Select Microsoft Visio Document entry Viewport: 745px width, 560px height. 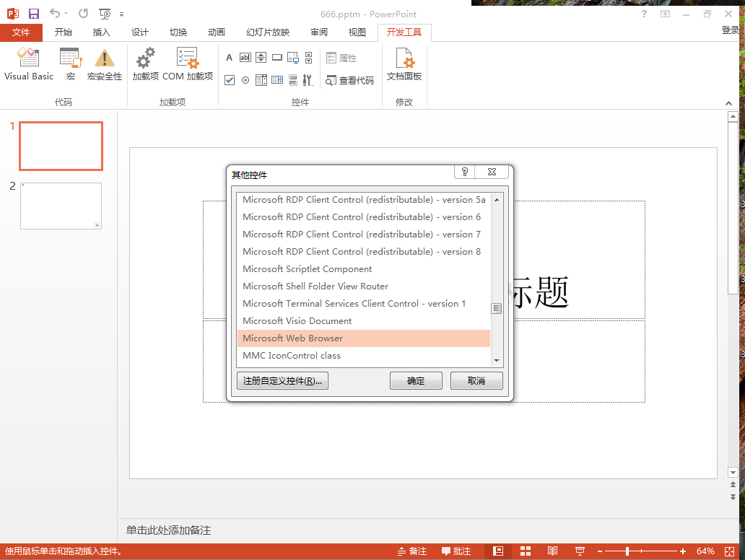[x=363, y=321]
